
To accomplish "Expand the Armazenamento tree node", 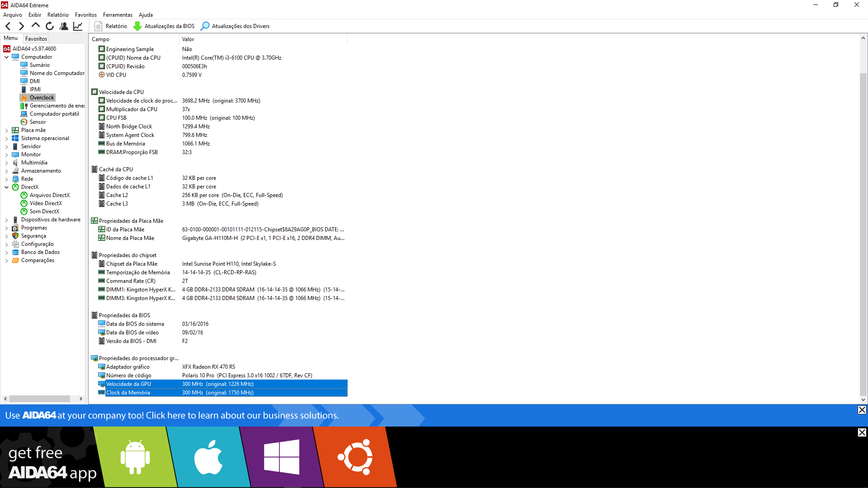I will pos(7,171).
